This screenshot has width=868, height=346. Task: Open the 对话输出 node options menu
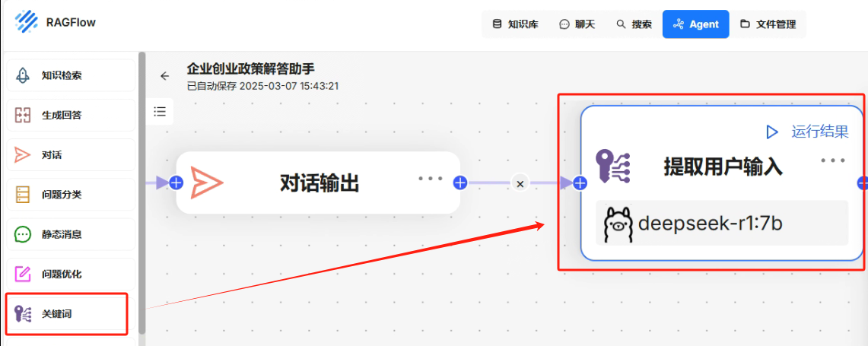(430, 179)
